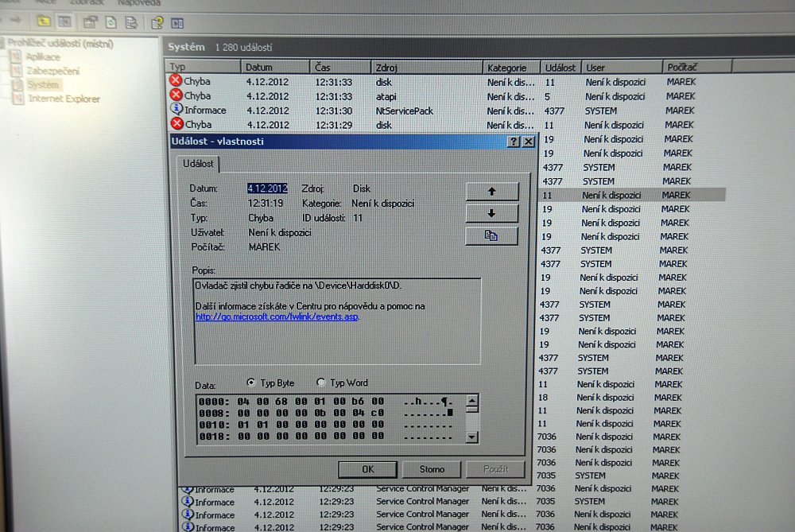Select Prohlížeč událostí (místní) root node

click(x=60, y=44)
